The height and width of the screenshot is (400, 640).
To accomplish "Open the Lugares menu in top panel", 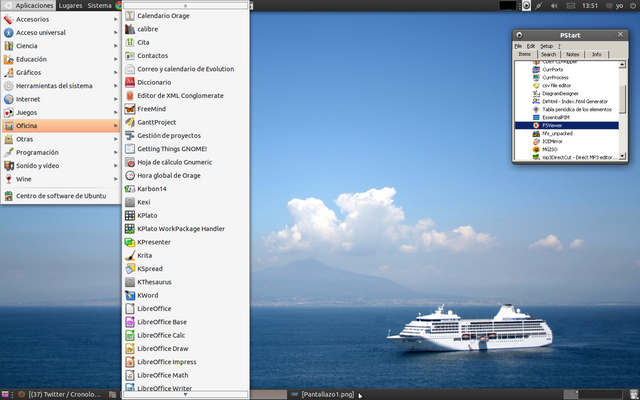I will [70, 6].
